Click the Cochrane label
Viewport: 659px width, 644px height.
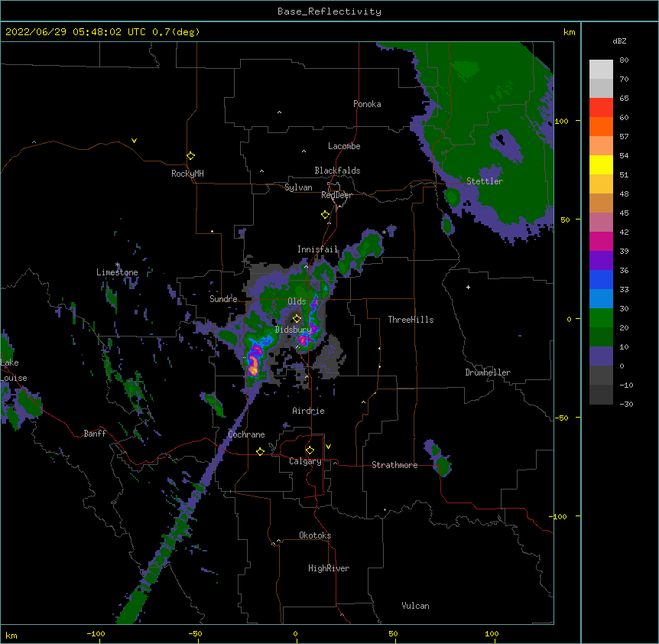(x=246, y=434)
